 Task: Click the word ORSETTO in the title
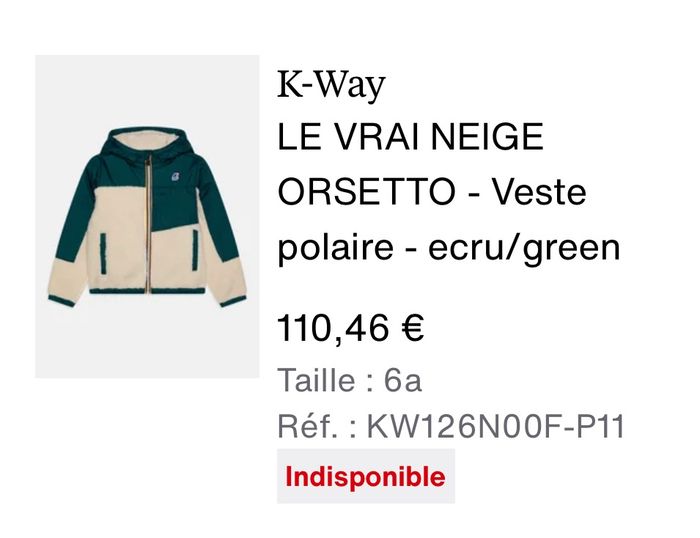[x=366, y=191]
